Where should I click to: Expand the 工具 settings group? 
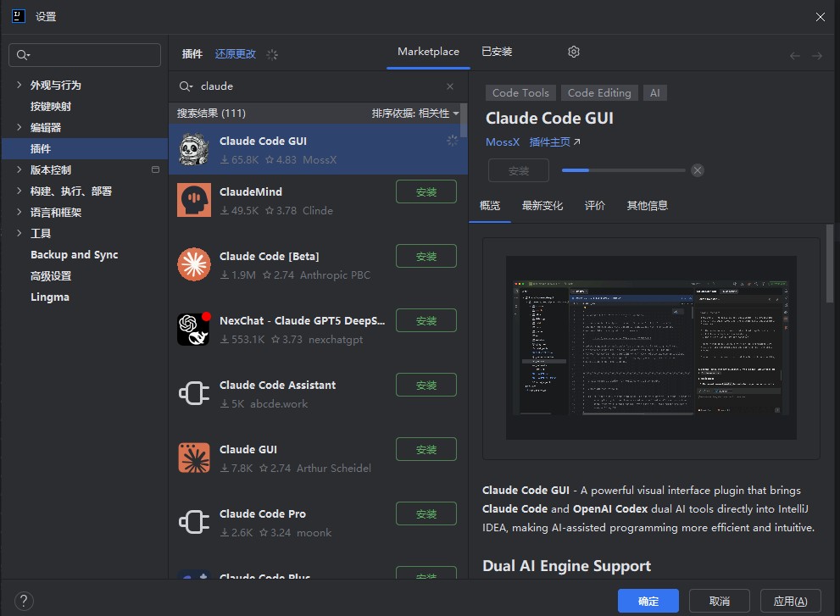19,233
